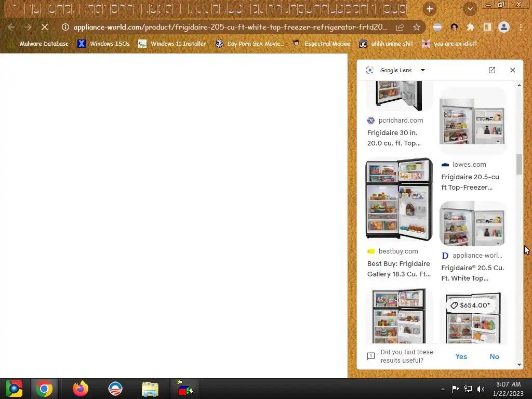Open pcrichard.com Frigidaire 30 in. result
The image size is (532, 399).
pyautogui.click(x=394, y=138)
